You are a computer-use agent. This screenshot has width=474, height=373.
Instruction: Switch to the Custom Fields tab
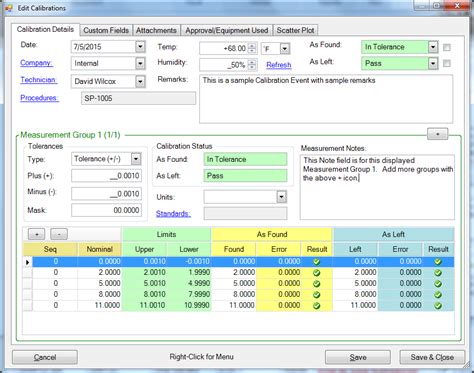[x=106, y=30]
